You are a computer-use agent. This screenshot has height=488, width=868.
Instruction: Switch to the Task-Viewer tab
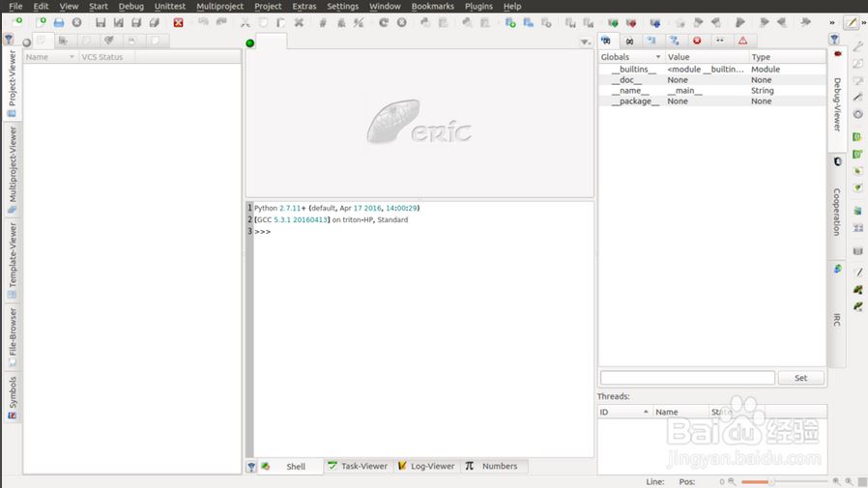click(359, 466)
